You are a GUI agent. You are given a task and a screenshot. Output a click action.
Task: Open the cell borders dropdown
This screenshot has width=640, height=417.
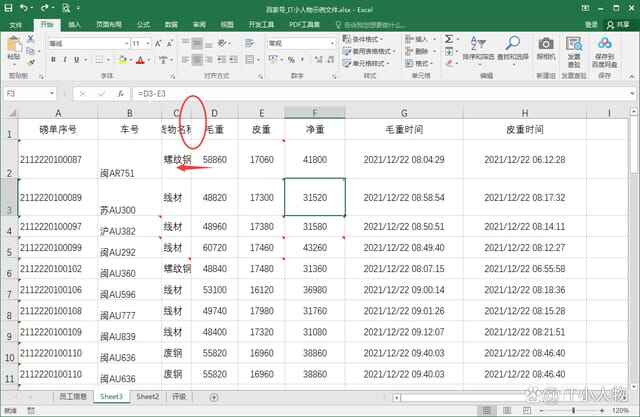(x=109, y=60)
